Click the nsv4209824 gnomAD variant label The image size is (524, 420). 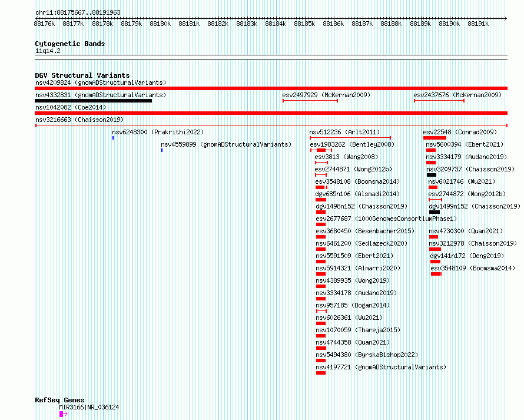pos(101,82)
